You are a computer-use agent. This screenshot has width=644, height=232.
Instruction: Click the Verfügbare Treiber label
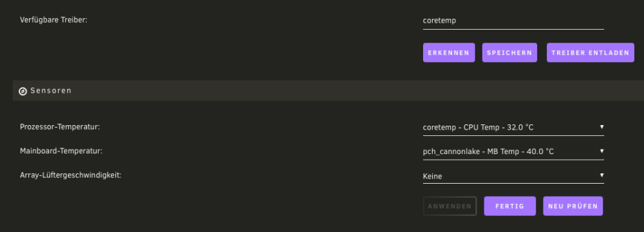point(54,20)
